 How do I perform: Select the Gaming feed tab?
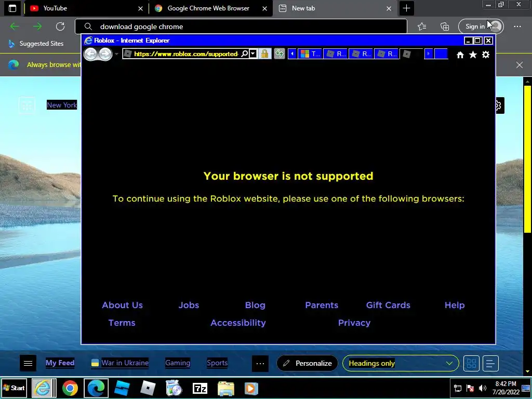178,363
